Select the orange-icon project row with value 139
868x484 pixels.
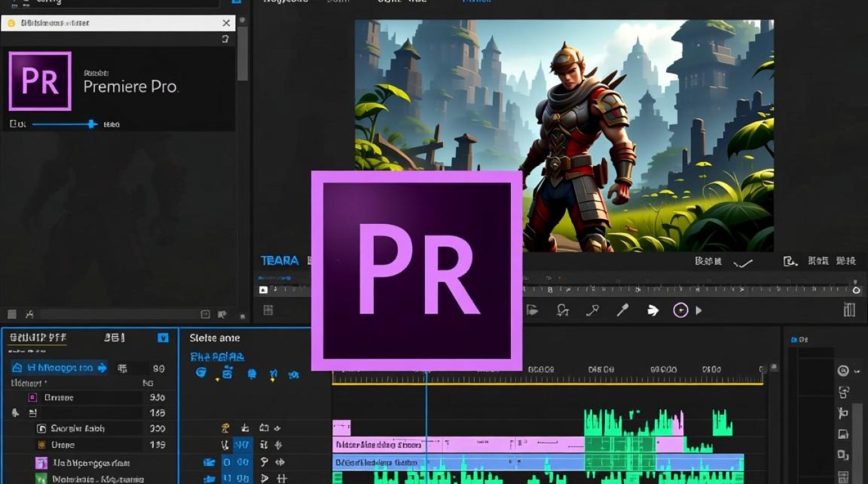coord(89,445)
